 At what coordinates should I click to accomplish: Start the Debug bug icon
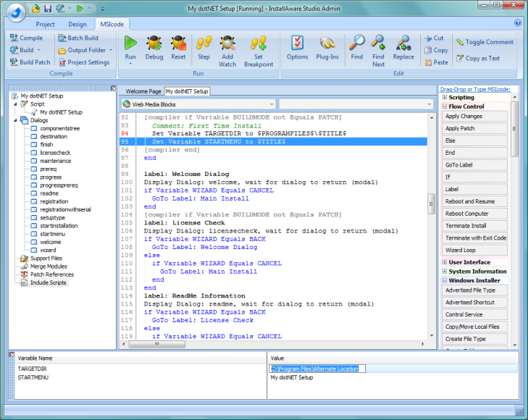tap(154, 43)
